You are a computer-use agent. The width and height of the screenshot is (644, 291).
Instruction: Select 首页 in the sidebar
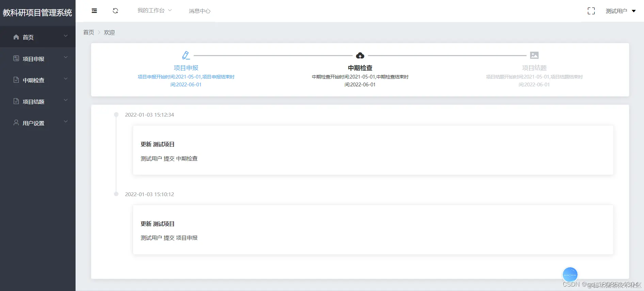pos(38,37)
